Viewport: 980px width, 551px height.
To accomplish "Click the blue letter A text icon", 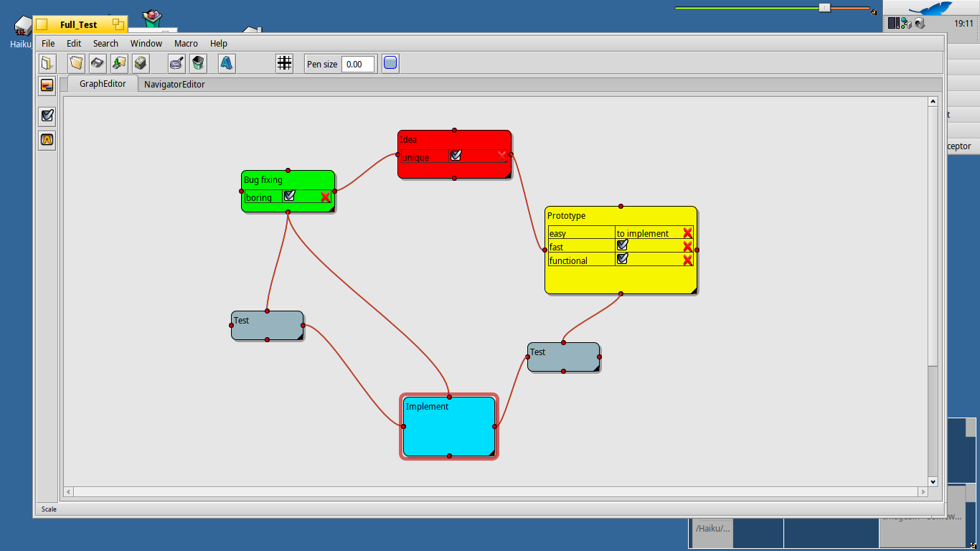I will click(227, 64).
